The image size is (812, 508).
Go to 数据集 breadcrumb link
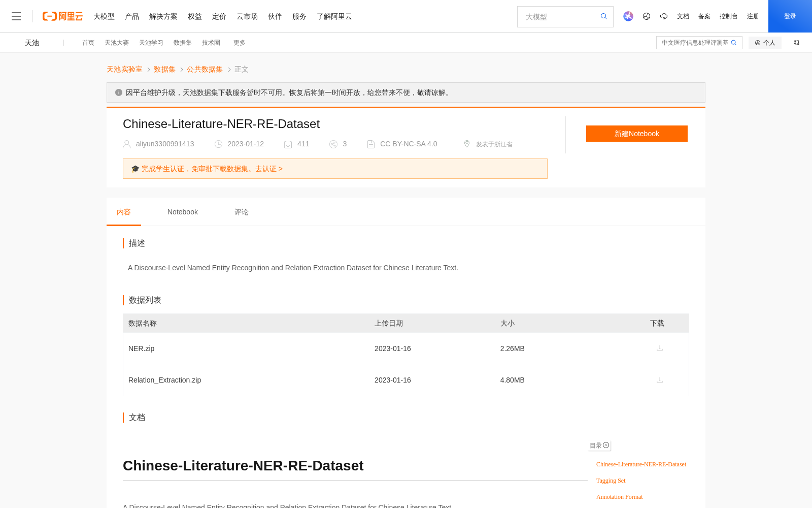click(164, 69)
